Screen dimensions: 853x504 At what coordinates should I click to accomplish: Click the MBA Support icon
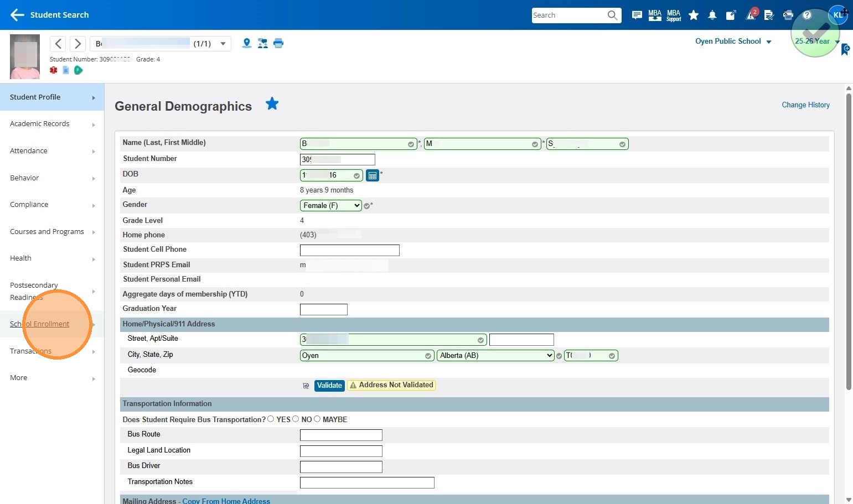click(x=674, y=15)
